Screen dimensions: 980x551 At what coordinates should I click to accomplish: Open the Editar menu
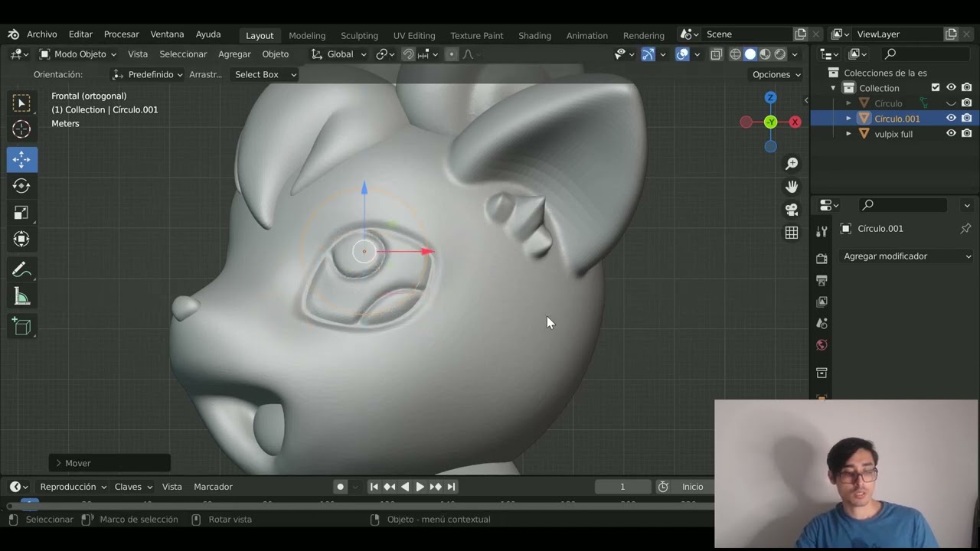(x=80, y=34)
